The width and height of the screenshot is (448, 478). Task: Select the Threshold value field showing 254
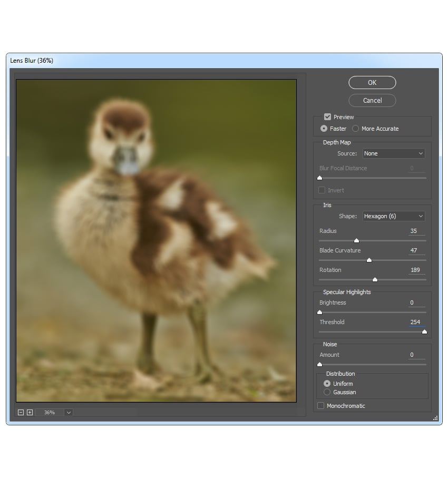415,322
